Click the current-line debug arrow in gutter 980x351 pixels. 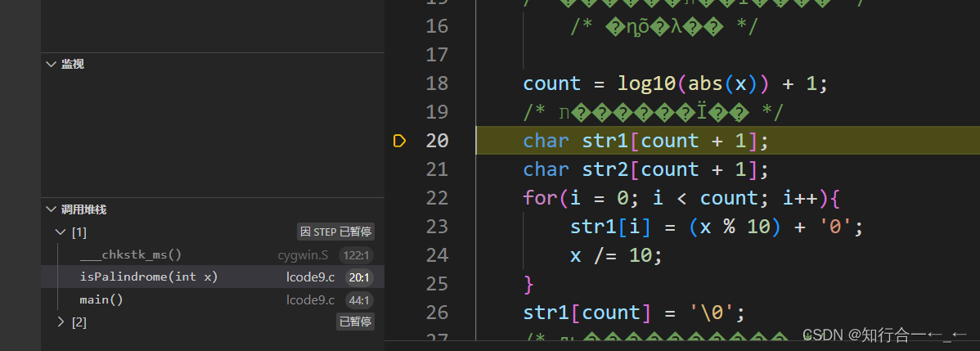(399, 141)
